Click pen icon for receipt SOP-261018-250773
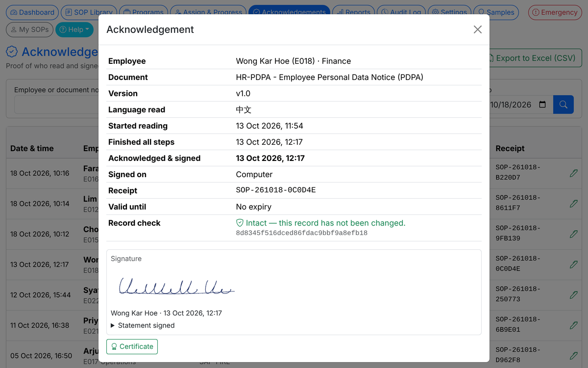This screenshot has height=368, width=588. tap(574, 295)
